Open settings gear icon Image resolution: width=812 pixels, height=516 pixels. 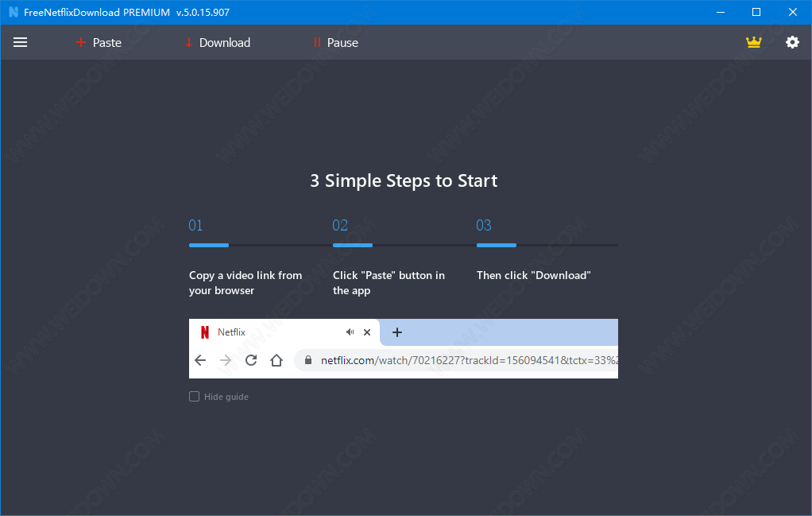pos(792,42)
